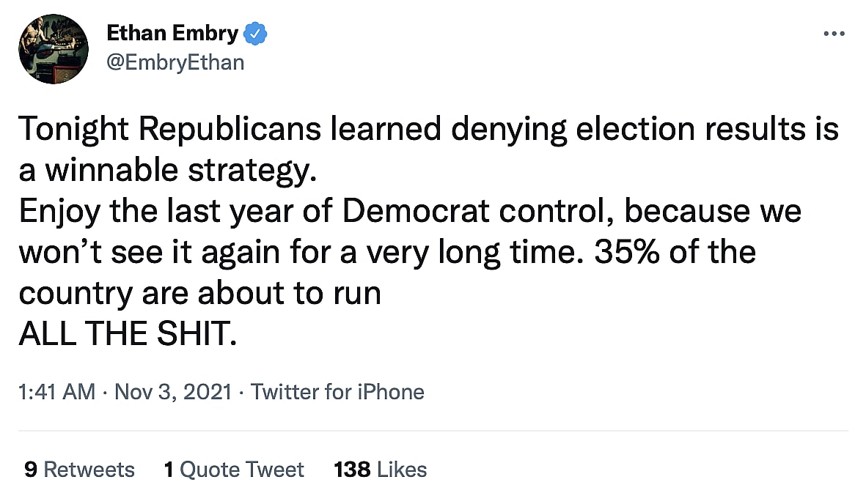
Task: Click the tweet's first line about Republicans
Action: [x=428, y=130]
